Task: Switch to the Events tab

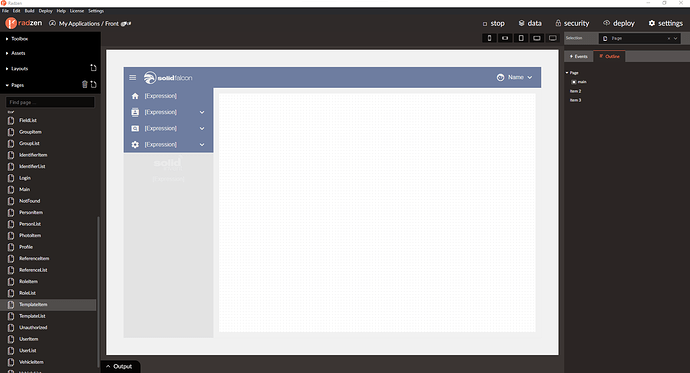Action: click(579, 56)
